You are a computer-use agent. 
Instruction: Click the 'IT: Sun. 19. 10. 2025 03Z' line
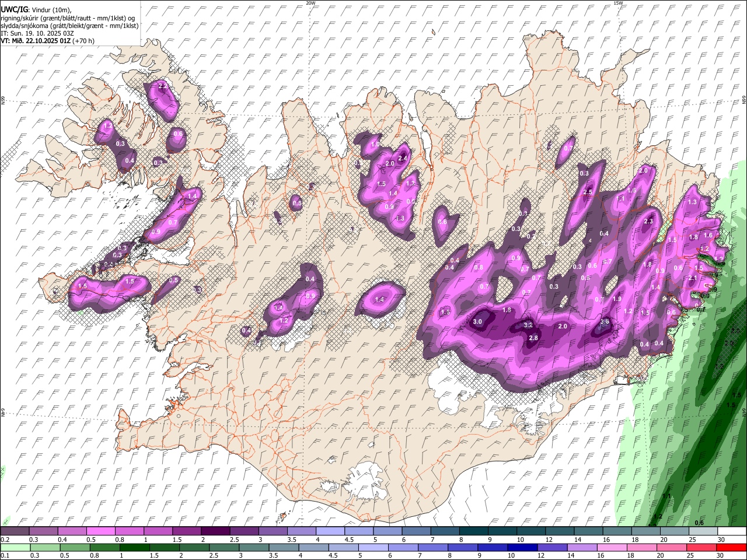(37, 33)
